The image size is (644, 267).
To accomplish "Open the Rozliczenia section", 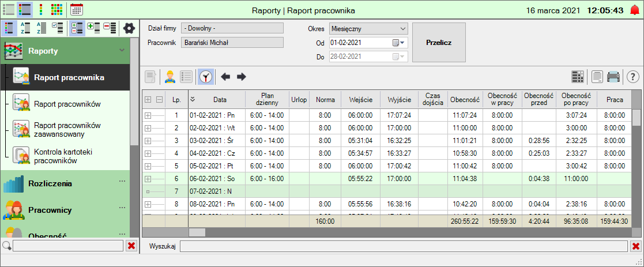I will (x=65, y=183).
